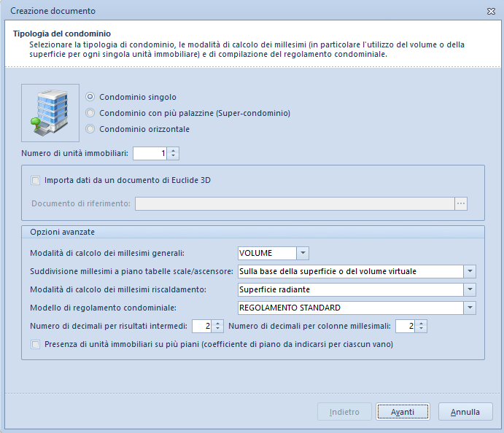The width and height of the screenshot is (504, 433).
Task: Click 'Documento di riferimento:' label
Action: click(81, 203)
